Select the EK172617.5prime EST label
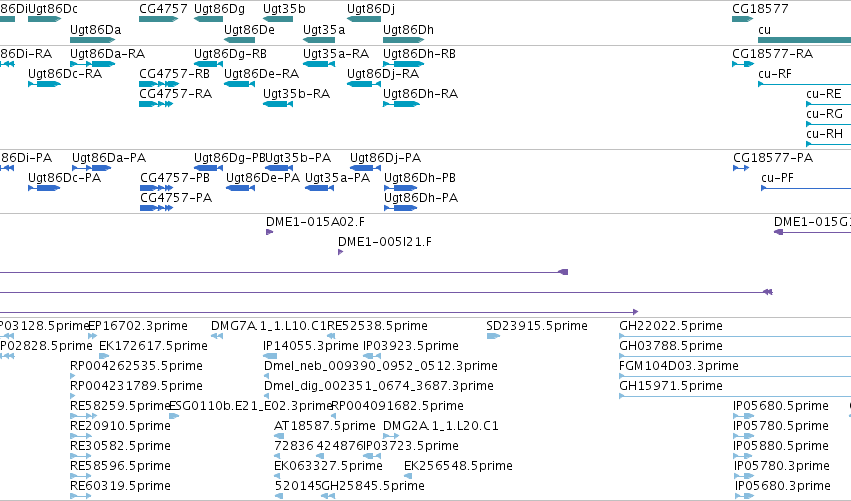The height and width of the screenshot is (501, 851). pos(153,346)
